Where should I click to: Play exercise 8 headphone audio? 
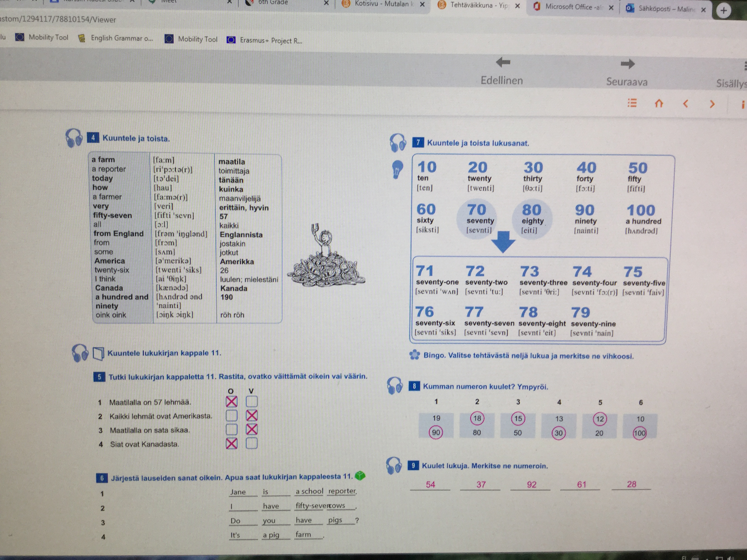tap(395, 385)
